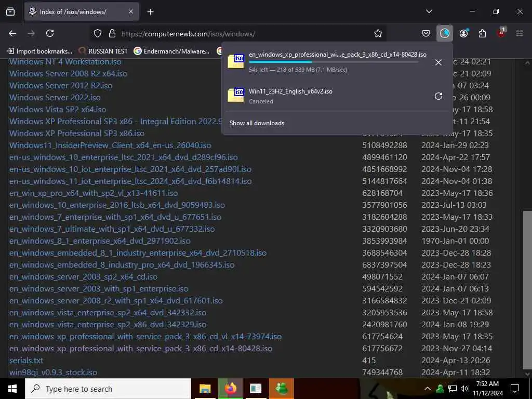The height and width of the screenshot is (399, 532).
Task: Open XP professional x86_cd_x14-80428.iso link
Action: click(x=141, y=349)
